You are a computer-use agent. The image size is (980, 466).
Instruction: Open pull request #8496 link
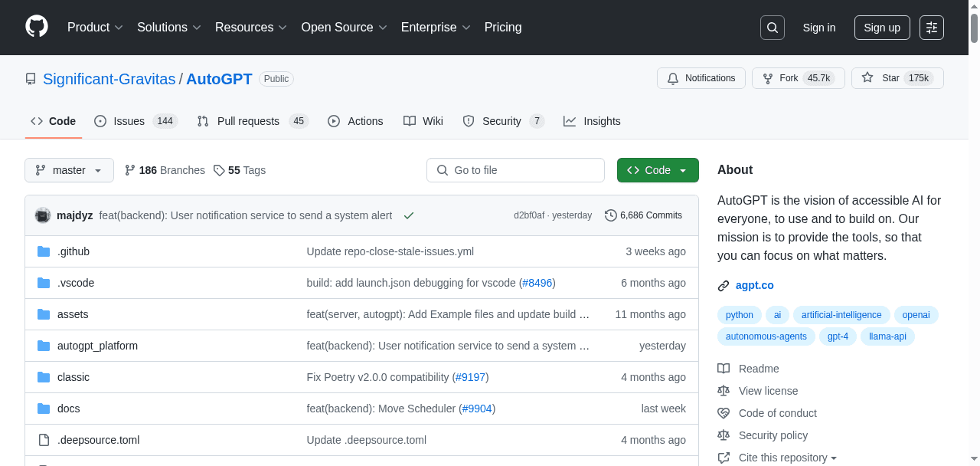(537, 283)
